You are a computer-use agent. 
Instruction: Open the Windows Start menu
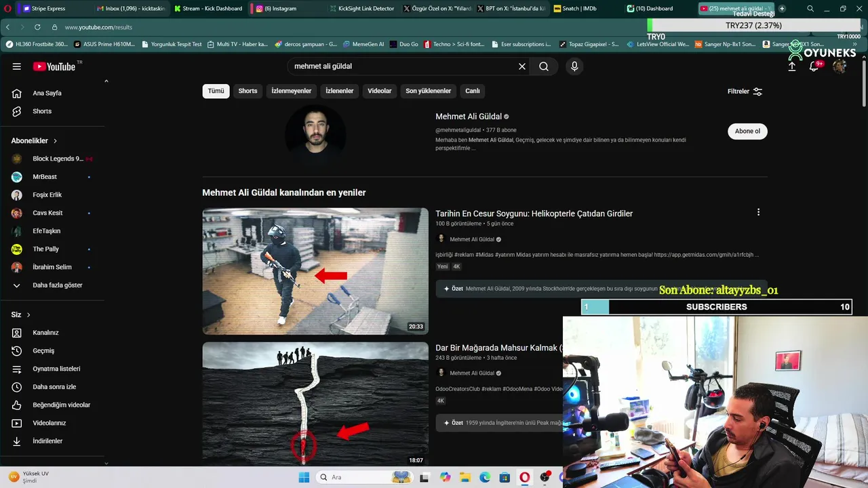click(x=304, y=477)
